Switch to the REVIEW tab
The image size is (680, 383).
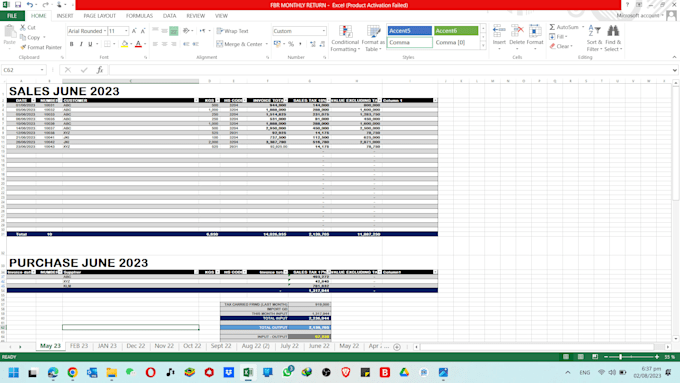pyautogui.click(x=196, y=16)
